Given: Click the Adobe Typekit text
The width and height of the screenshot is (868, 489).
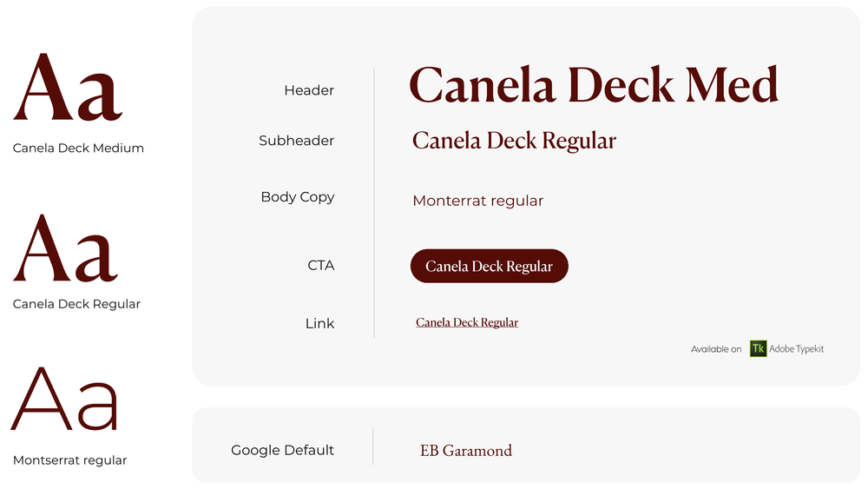Looking at the screenshot, I should (x=796, y=349).
